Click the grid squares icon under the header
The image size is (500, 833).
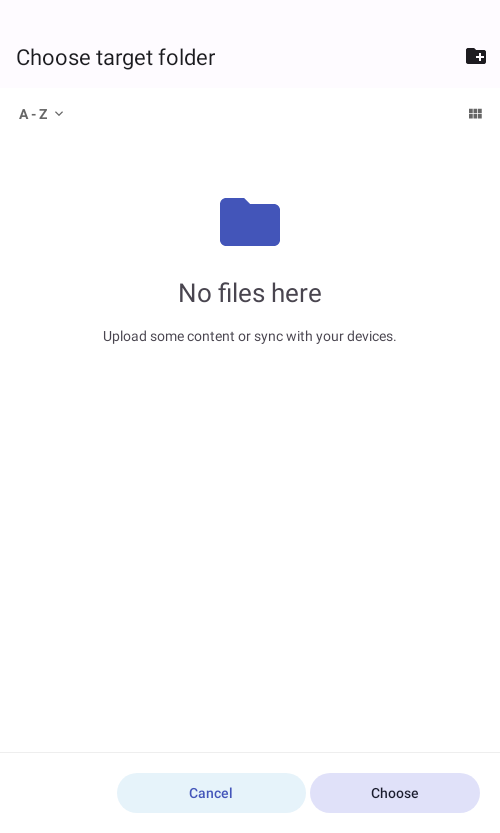click(475, 114)
